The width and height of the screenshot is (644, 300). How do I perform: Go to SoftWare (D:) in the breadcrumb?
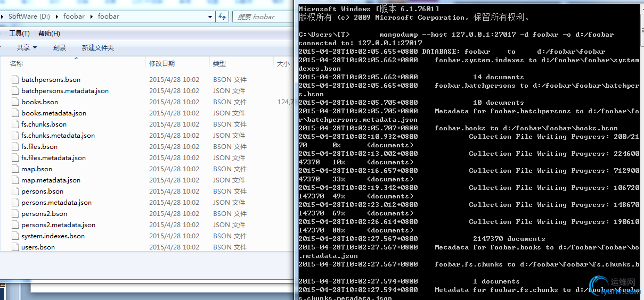coord(29,16)
